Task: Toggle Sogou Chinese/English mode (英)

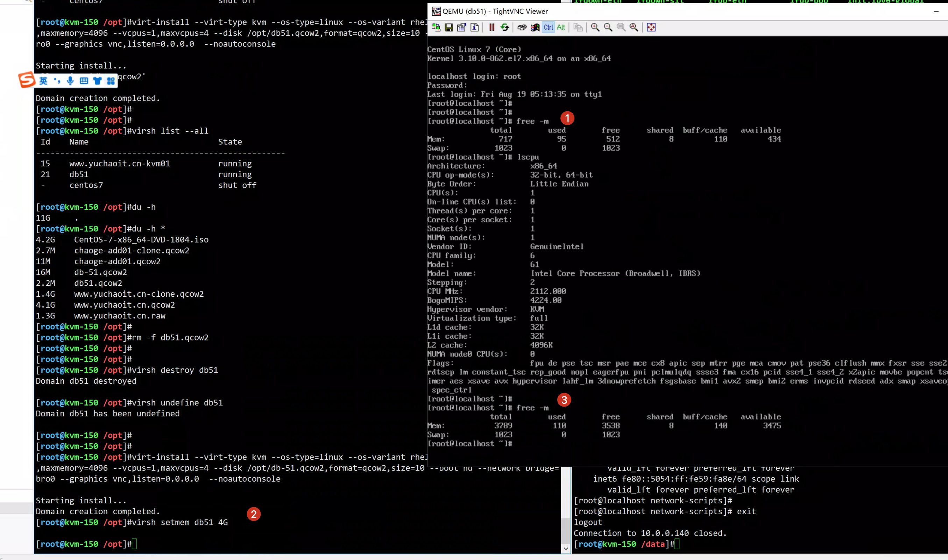Action: (x=43, y=81)
